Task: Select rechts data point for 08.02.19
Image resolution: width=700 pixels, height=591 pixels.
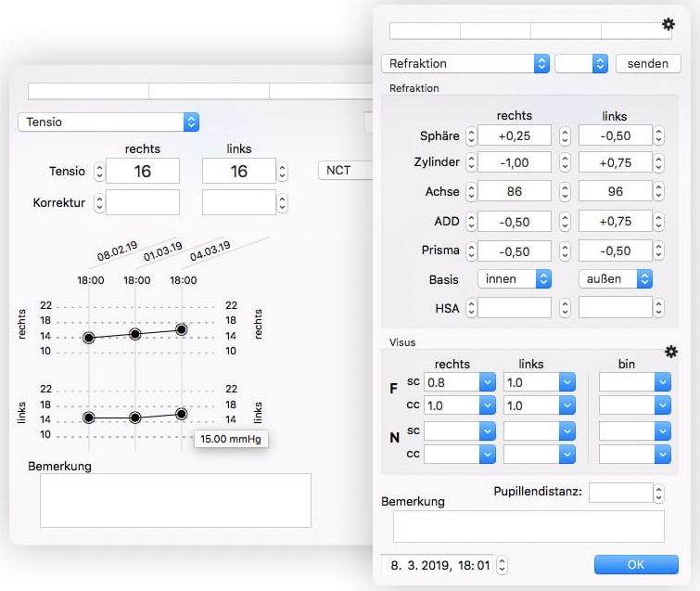Action: pyautogui.click(x=89, y=338)
